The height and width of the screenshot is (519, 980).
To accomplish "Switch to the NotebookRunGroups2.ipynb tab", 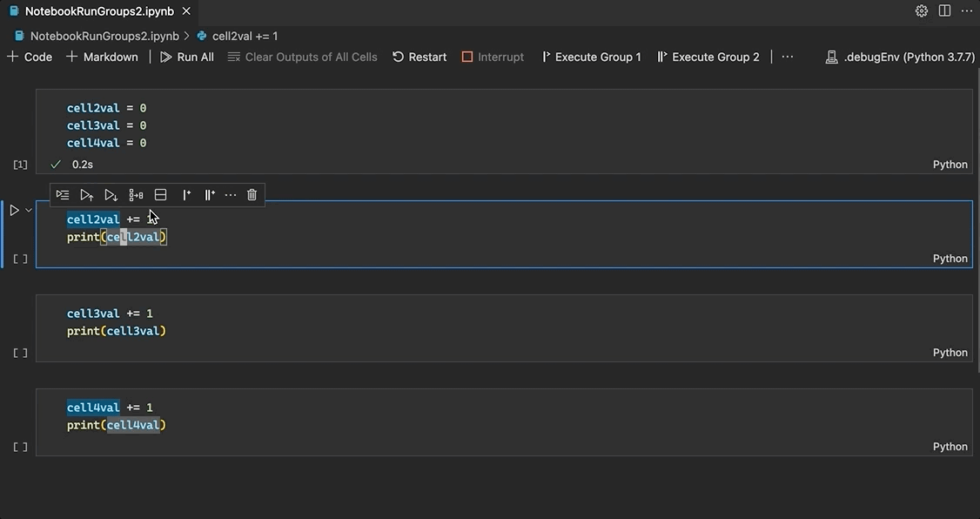I will (x=96, y=12).
